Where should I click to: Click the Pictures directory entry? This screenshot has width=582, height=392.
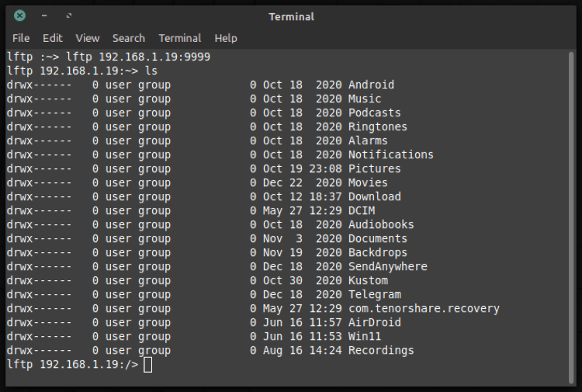[374, 168]
